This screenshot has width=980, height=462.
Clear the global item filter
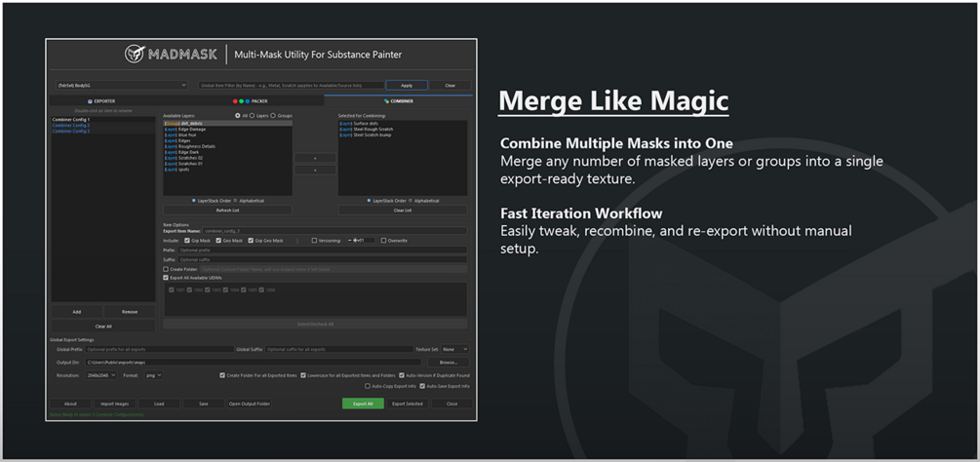pyautogui.click(x=450, y=85)
